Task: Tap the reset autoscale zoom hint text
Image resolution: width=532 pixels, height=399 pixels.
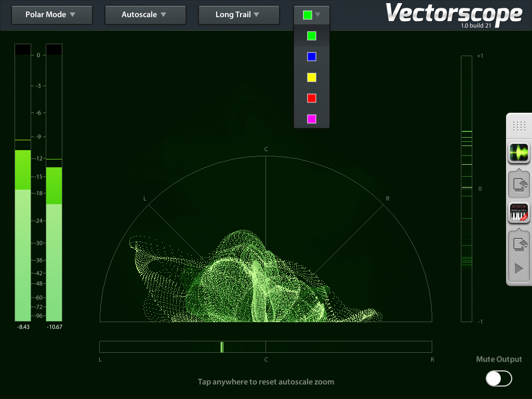Action: coord(265,382)
